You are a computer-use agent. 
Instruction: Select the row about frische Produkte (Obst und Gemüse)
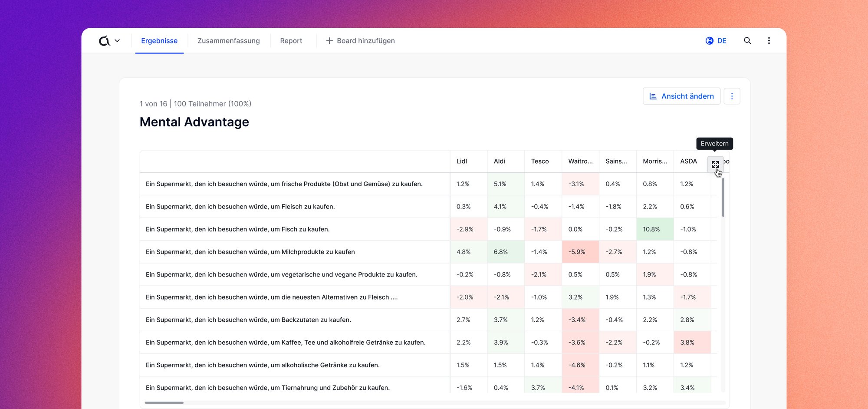pos(295,184)
